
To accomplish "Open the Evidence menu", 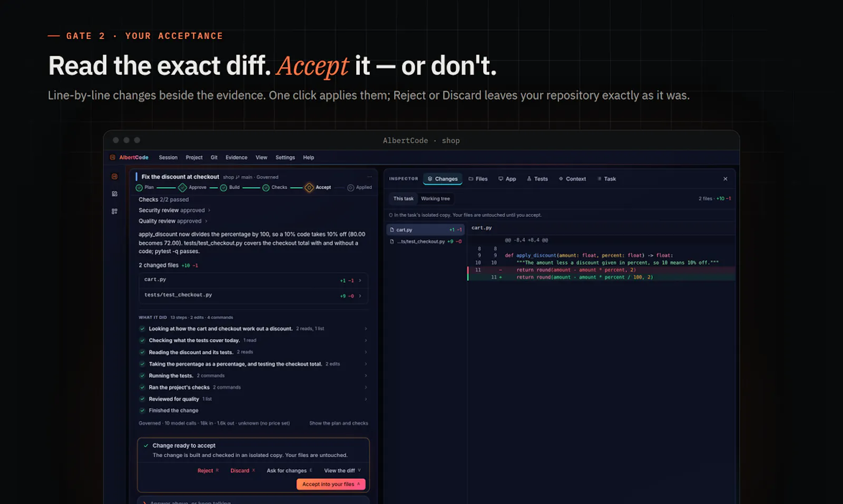I will pos(237,157).
